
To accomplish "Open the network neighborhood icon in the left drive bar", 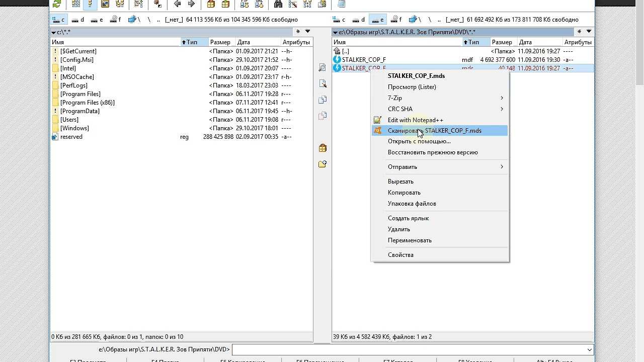I will 132,20.
